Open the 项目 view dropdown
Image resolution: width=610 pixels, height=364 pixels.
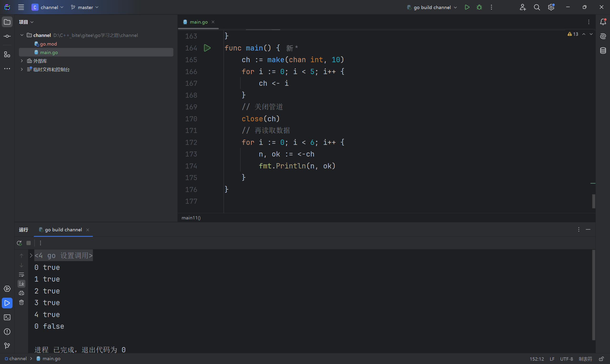(26, 22)
